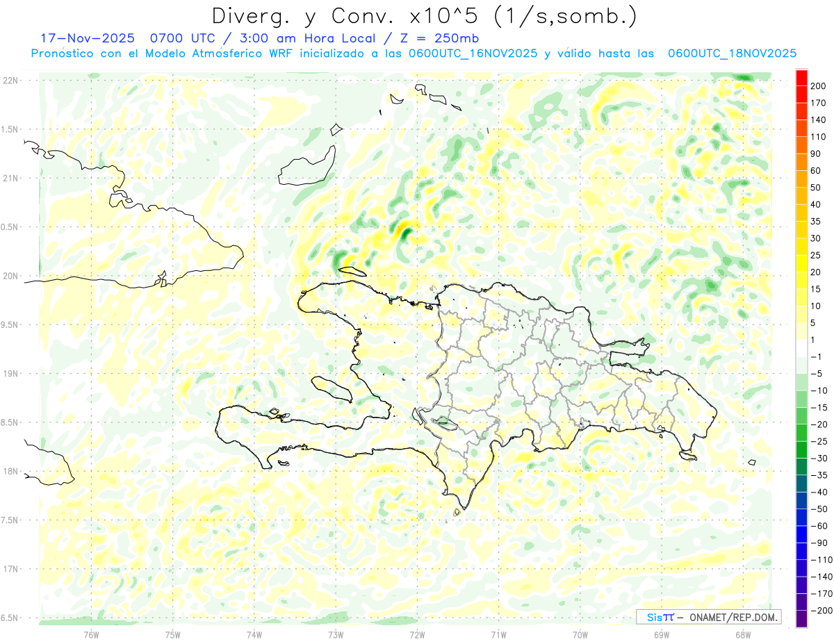Screen dimensions: 834x644
Task: Click the '68W' longitude label
Action: coord(743,635)
